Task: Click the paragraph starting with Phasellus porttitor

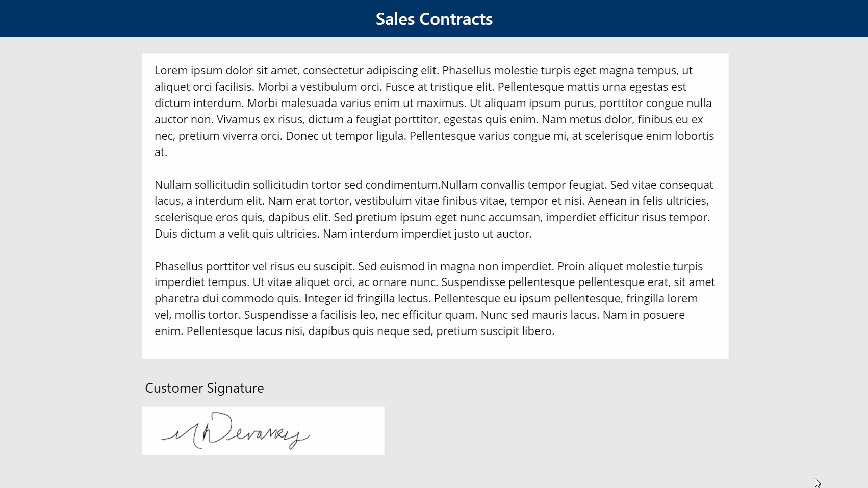Action: click(435, 298)
